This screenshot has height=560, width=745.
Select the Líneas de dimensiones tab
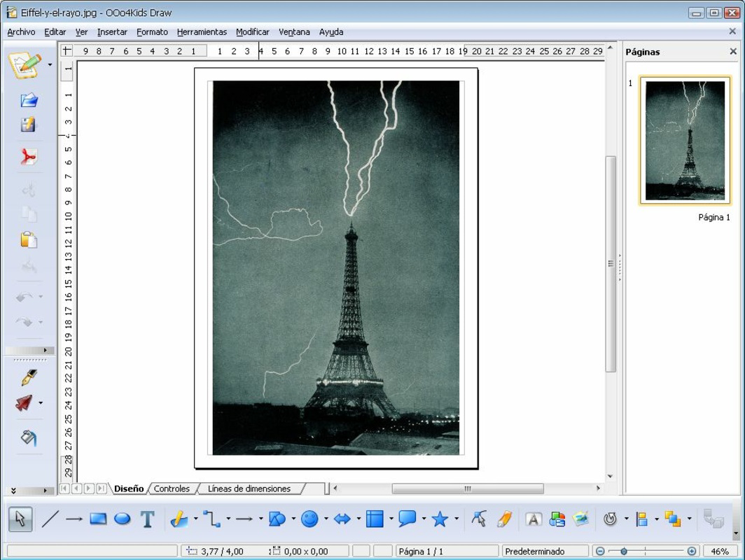[249, 489]
